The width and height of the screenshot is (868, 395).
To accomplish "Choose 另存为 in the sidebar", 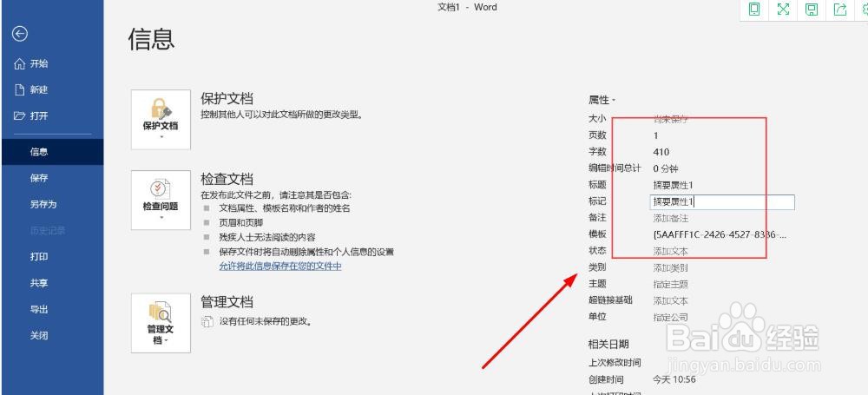I will [43, 204].
